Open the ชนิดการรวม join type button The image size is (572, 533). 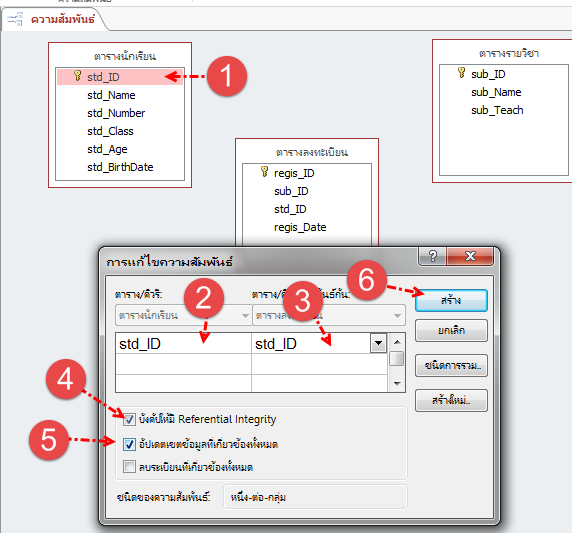(x=451, y=366)
